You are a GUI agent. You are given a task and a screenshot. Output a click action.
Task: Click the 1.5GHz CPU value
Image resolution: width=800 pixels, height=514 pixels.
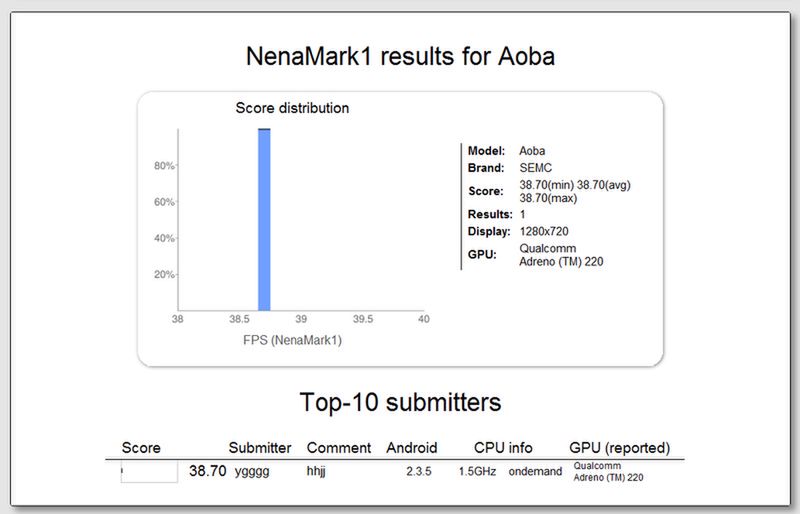(477, 470)
